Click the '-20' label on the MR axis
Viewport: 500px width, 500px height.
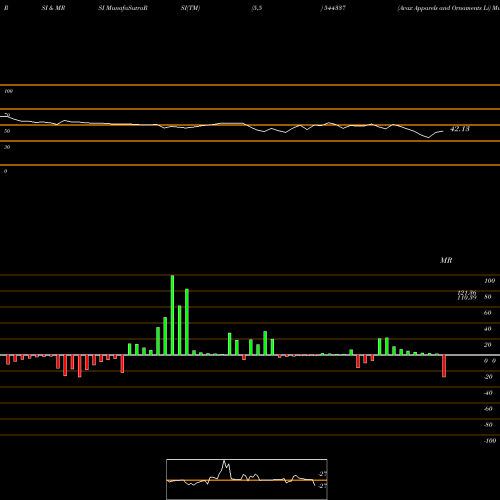[488, 377]
